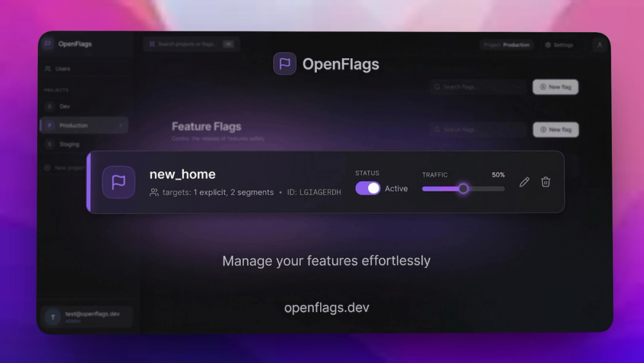Click the flag icon beside new_home

pyautogui.click(x=118, y=182)
